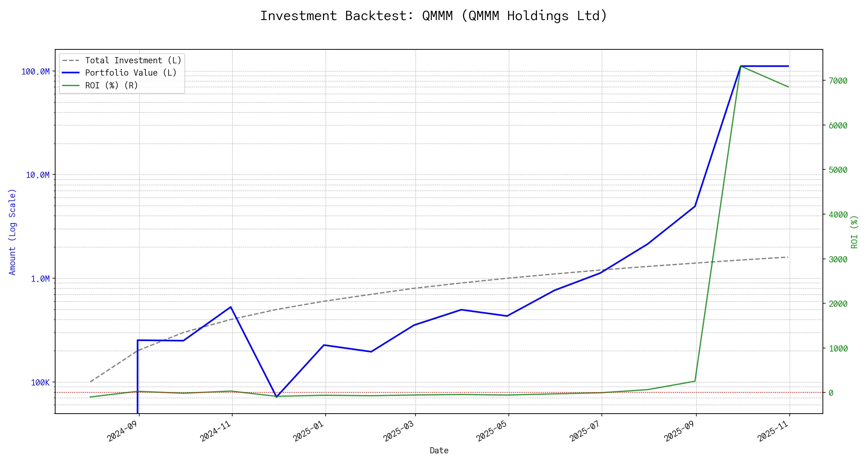
Task: Click the ROI (%) right axis title
Action: [854, 232]
